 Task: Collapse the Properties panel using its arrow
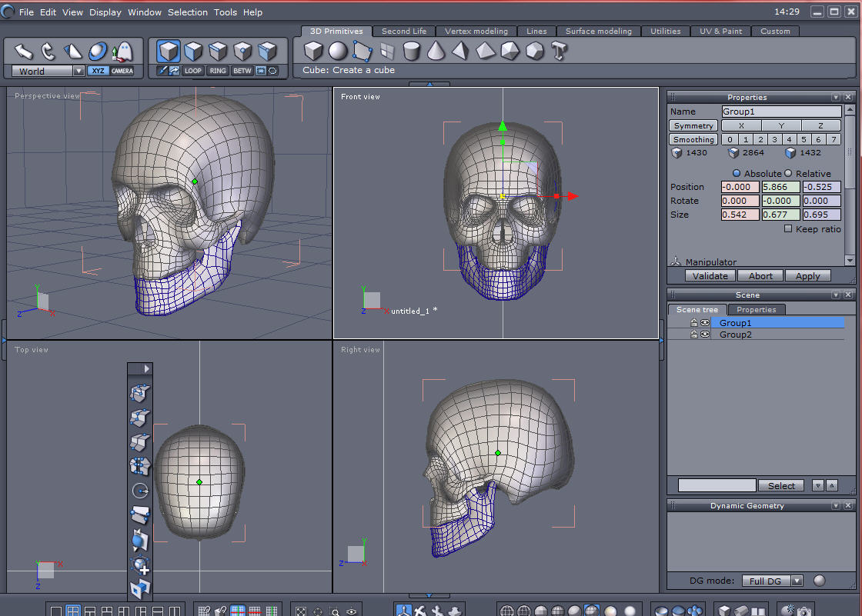click(x=836, y=97)
